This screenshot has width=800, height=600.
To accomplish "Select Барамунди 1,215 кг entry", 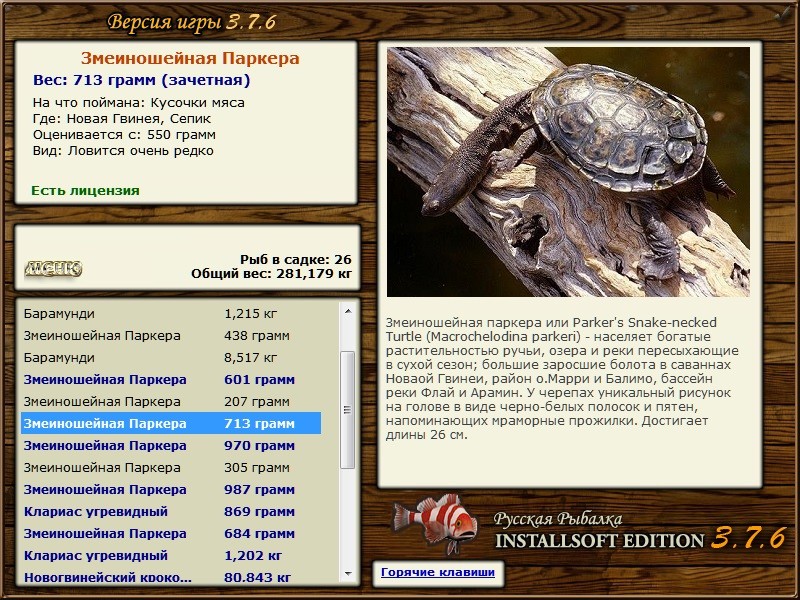I will (171, 313).
